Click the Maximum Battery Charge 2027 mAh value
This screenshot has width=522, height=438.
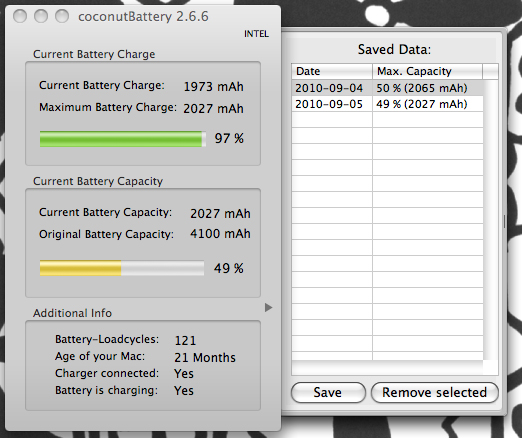[x=213, y=109]
